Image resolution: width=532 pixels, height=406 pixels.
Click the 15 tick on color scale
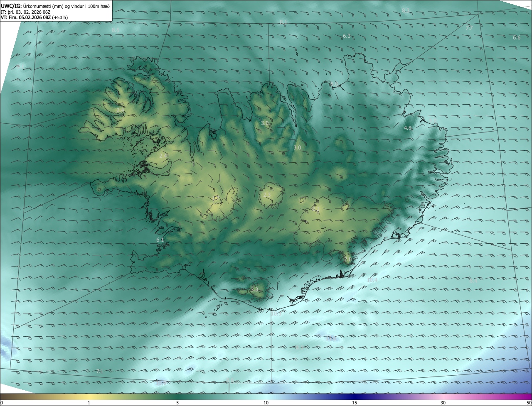point(355,403)
